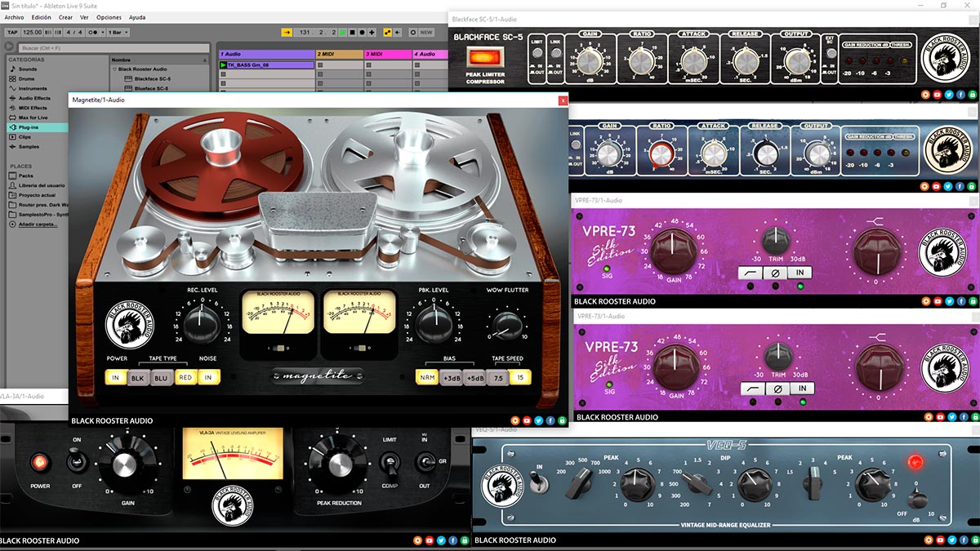Select 7.5 tape speed on Magnetite
The image size is (980, 551).
498,377
